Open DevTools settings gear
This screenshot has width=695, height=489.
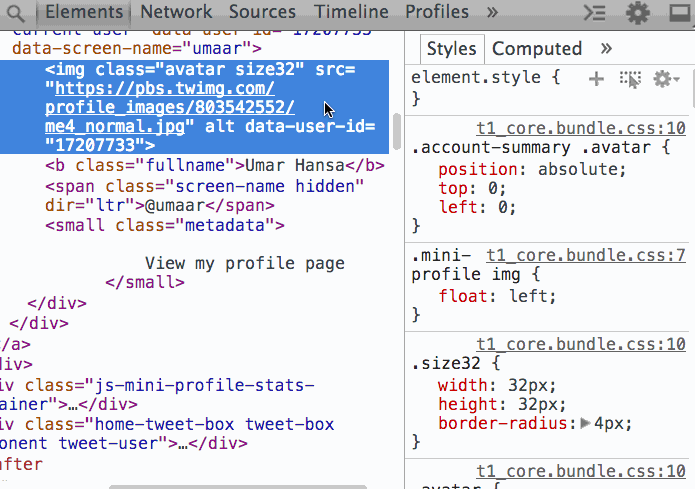coord(637,13)
